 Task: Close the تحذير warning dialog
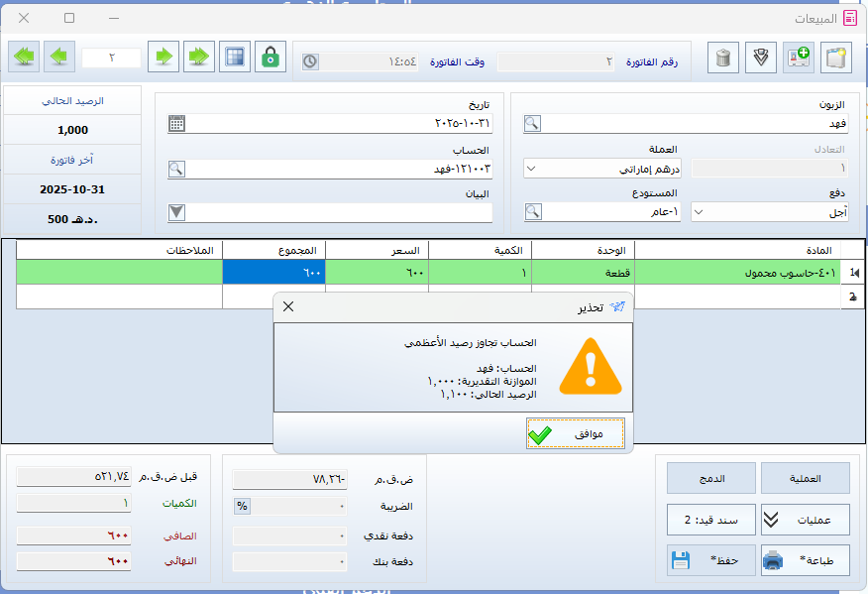pos(288,306)
